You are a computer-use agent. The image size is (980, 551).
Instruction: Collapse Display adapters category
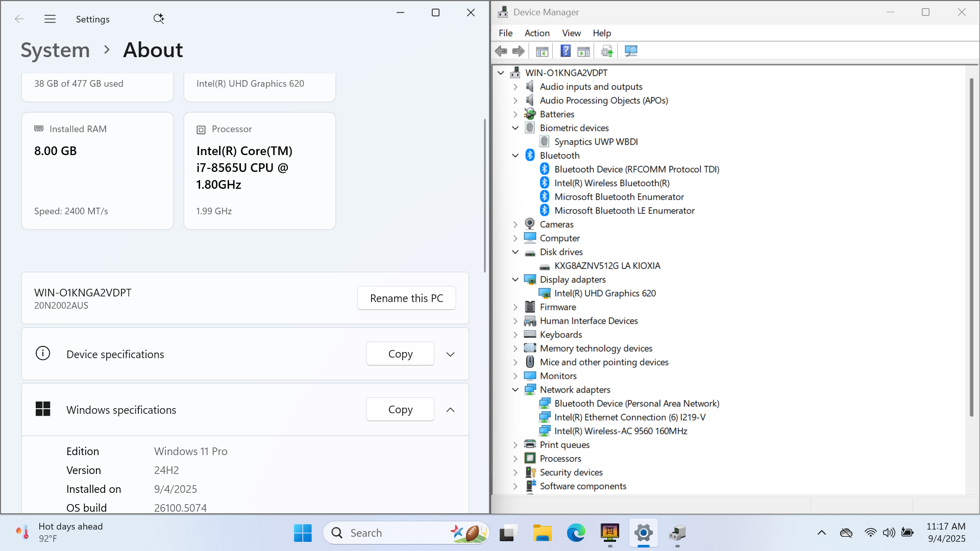point(515,280)
